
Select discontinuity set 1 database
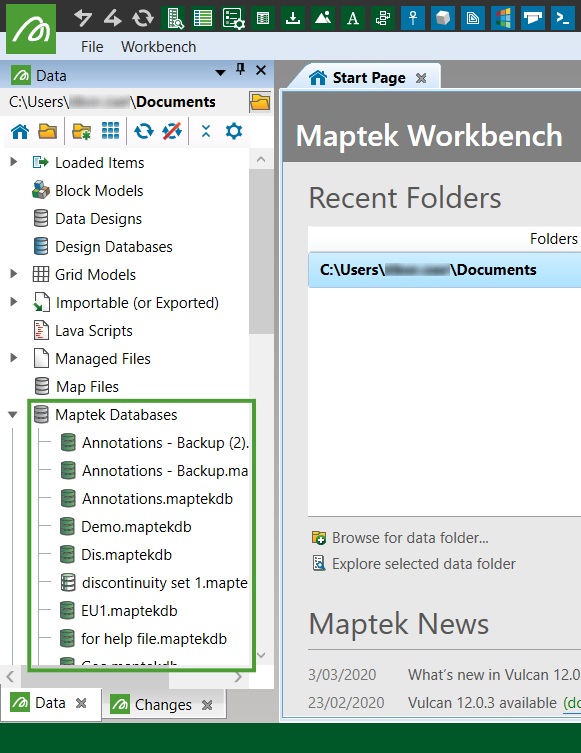165,583
